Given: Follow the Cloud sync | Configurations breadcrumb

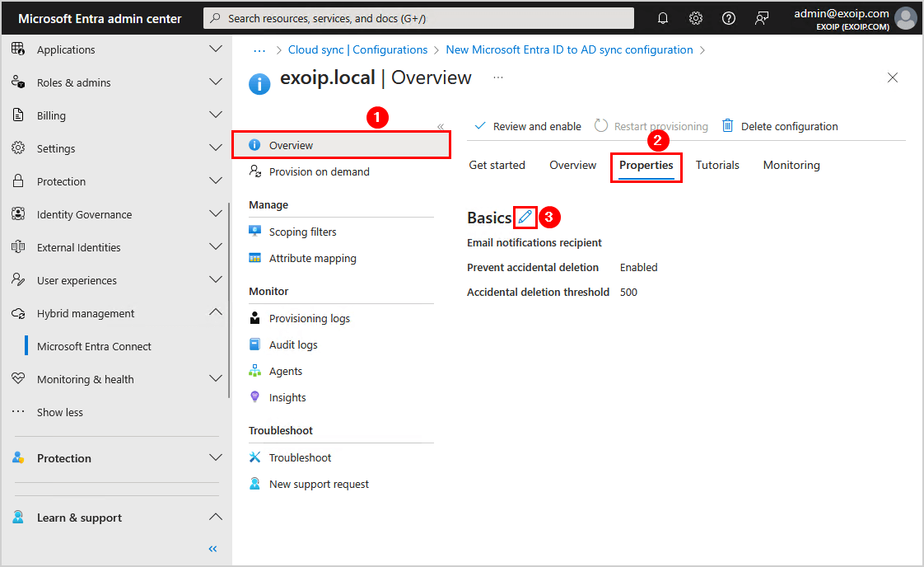Looking at the screenshot, I should click(x=357, y=49).
